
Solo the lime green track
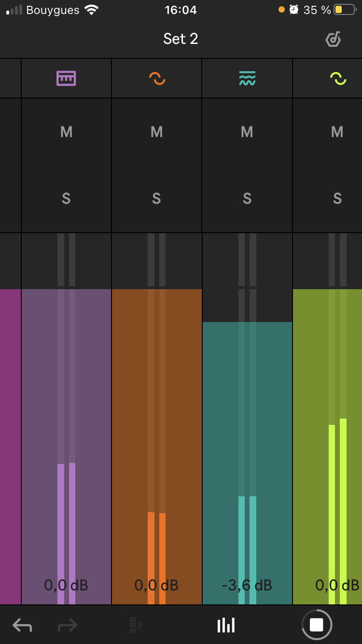click(x=337, y=198)
